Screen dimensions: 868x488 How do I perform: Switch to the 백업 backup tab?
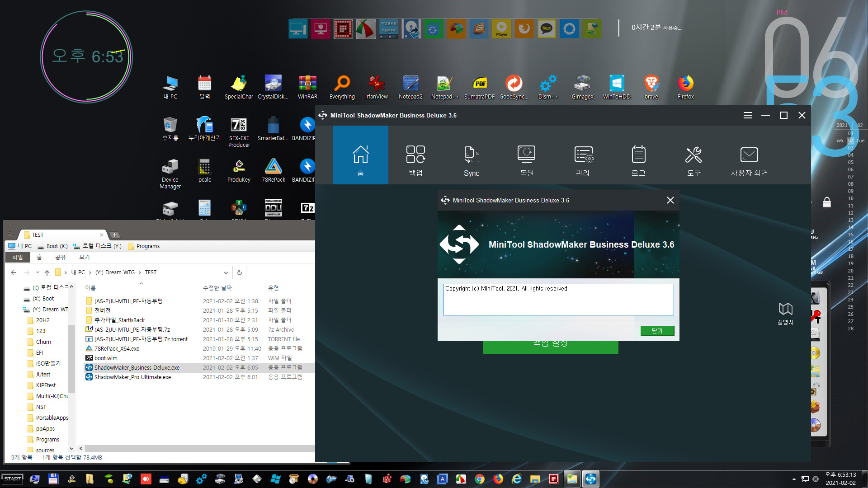coord(415,160)
